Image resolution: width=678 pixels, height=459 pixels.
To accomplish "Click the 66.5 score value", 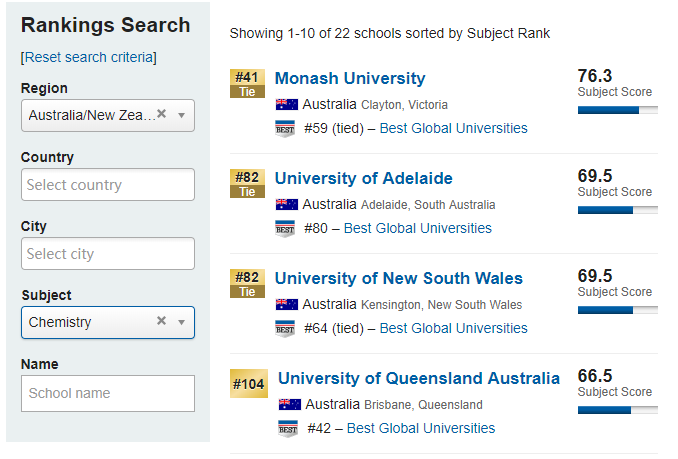I will pyautogui.click(x=595, y=376).
